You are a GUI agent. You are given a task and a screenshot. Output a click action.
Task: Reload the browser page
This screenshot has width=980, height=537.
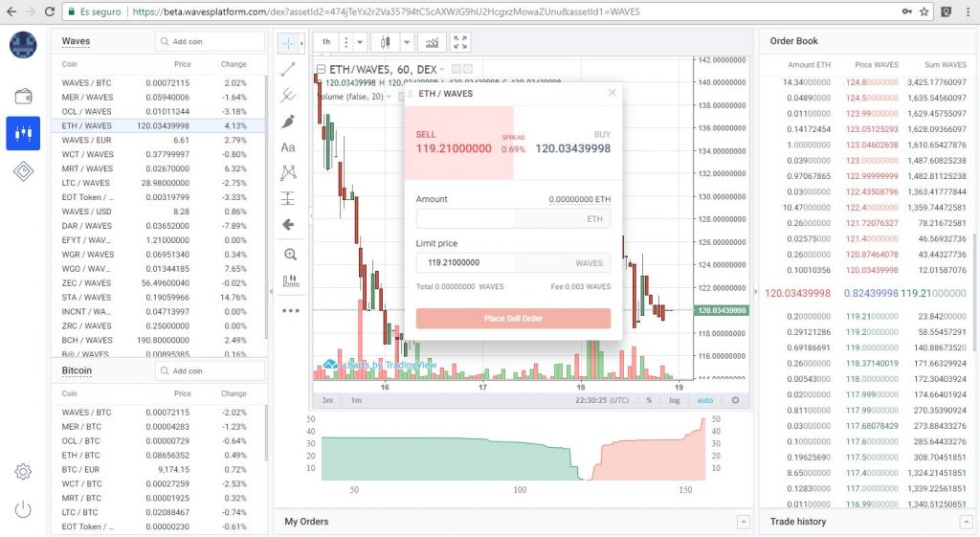click(50, 11)
